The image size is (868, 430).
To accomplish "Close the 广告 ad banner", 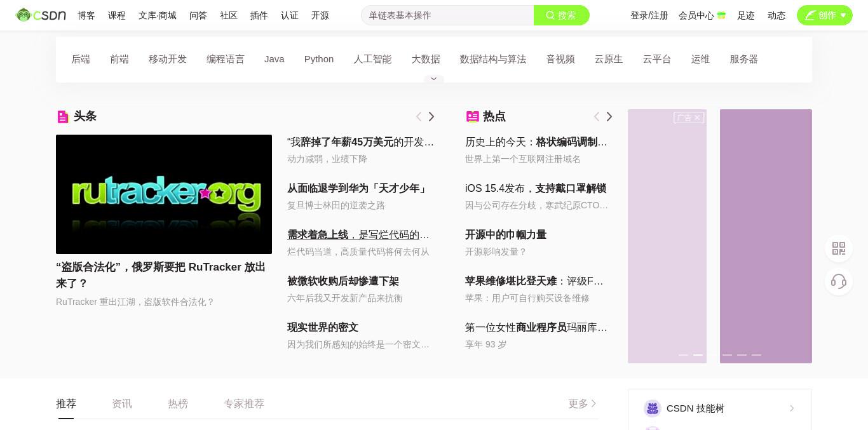I will [697, 118].
